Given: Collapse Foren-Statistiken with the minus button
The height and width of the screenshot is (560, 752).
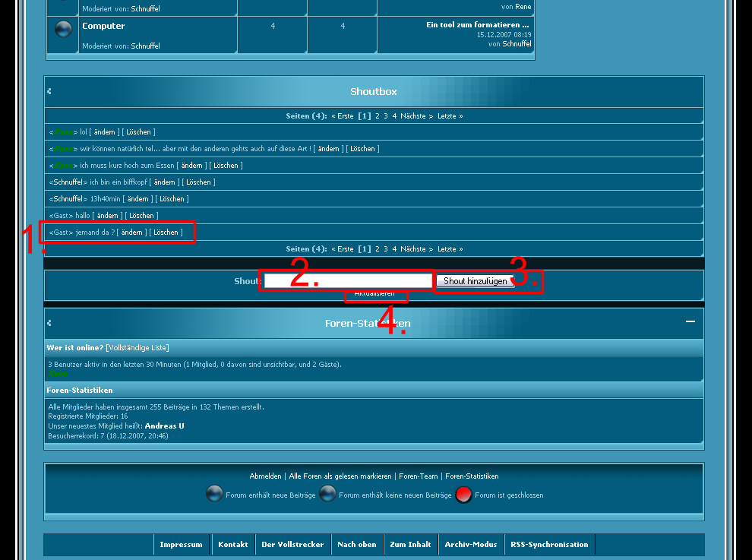Looking at the screenshot, I should coord(690,321).
